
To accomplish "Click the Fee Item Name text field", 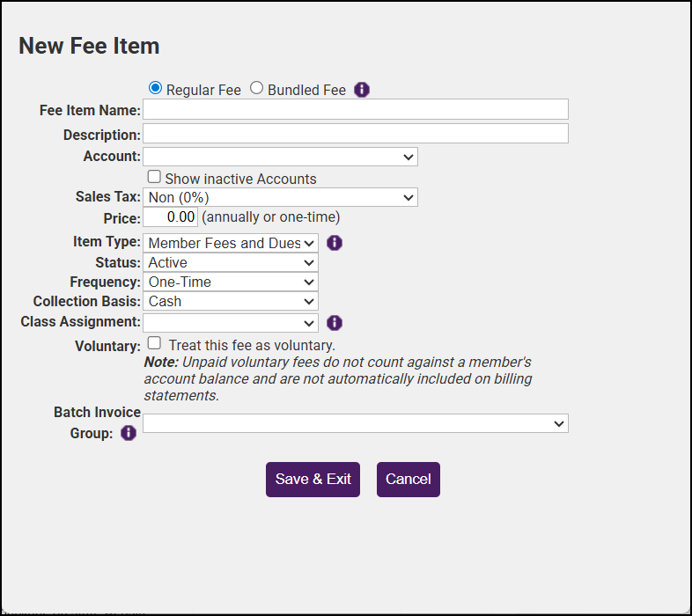I will [x=356, y=109].
